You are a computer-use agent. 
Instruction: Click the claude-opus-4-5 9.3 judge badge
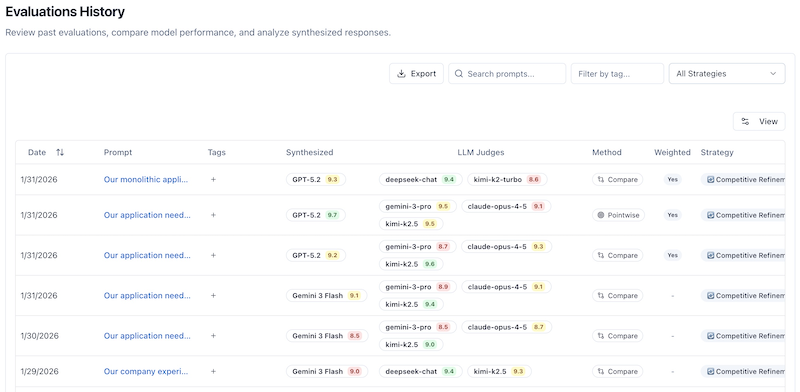pos(506,247)
